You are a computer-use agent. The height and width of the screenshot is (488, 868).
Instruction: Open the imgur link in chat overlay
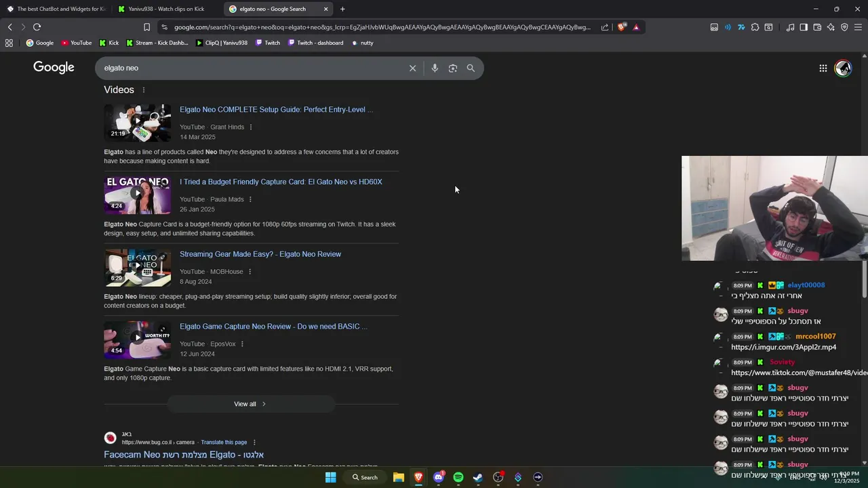[783, 348]
